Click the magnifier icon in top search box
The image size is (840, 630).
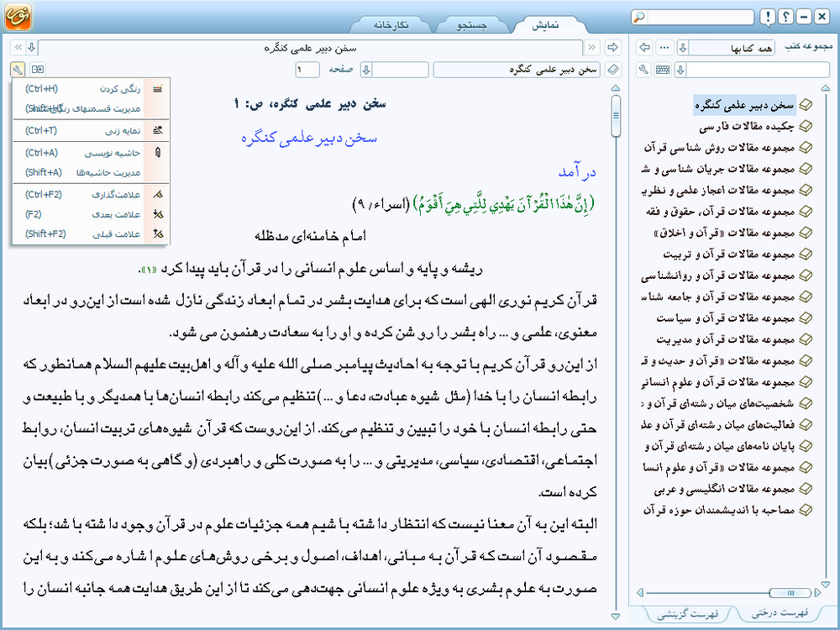pos(639,17)
